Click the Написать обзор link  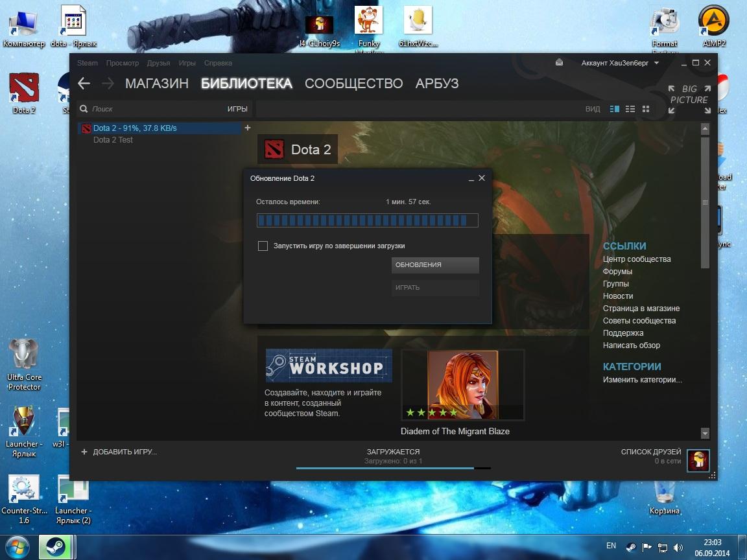(x=631, y=345)
